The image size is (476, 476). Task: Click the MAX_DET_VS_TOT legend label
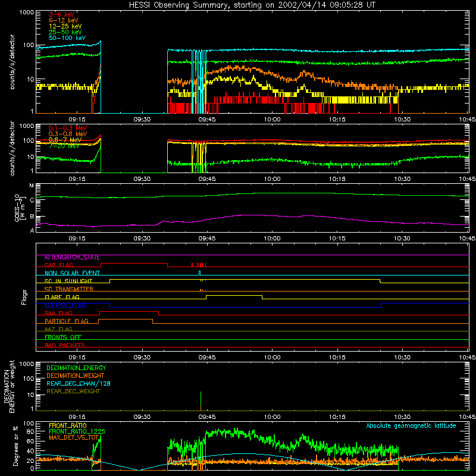coord(74,437)
